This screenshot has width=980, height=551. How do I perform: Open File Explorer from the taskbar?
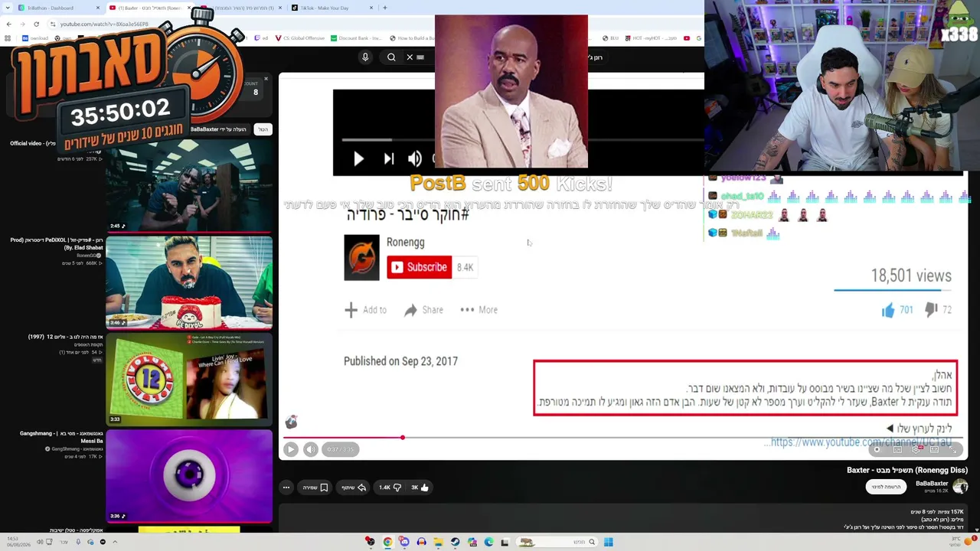click(x=438, y=542)
